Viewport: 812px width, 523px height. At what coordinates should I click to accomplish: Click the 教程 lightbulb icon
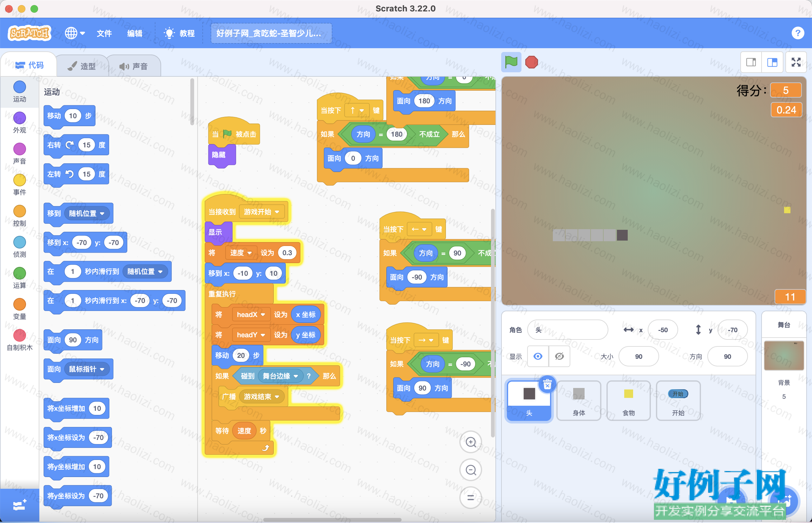click(169, 33)
